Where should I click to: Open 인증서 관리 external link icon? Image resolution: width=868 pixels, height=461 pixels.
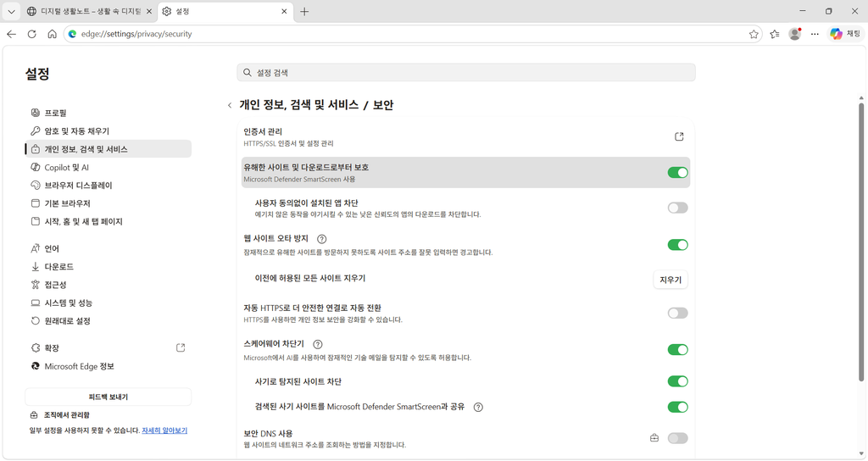[x=679, y=136]
